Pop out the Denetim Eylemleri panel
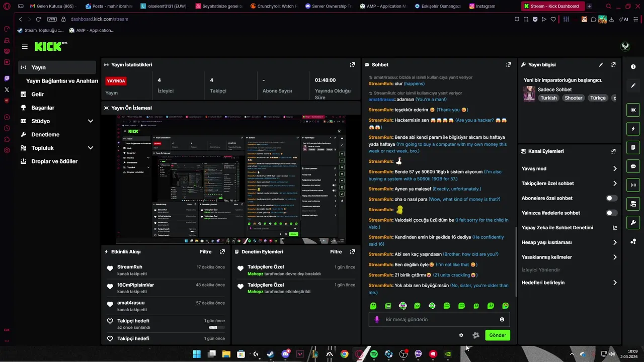Viewport: 644px width, 362px height. tap(352, 252)
